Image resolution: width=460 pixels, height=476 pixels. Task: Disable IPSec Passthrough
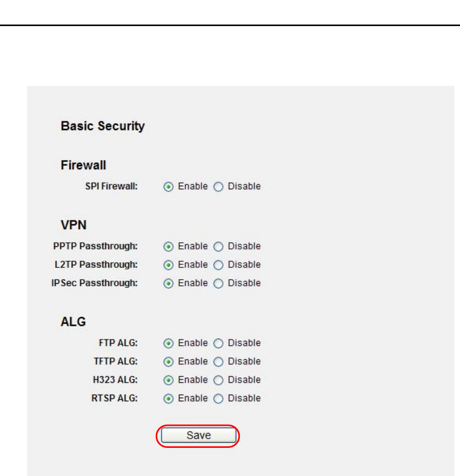tap(218, 284)
